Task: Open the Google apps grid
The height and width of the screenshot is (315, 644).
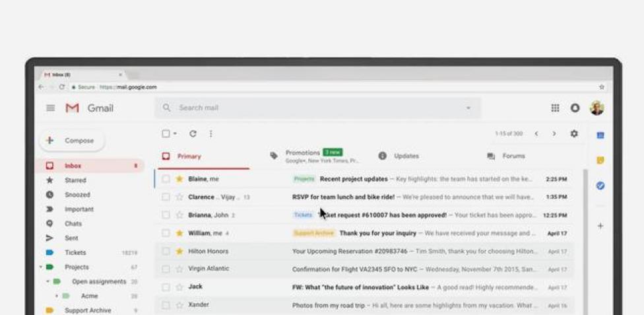Action: (555, 108)
